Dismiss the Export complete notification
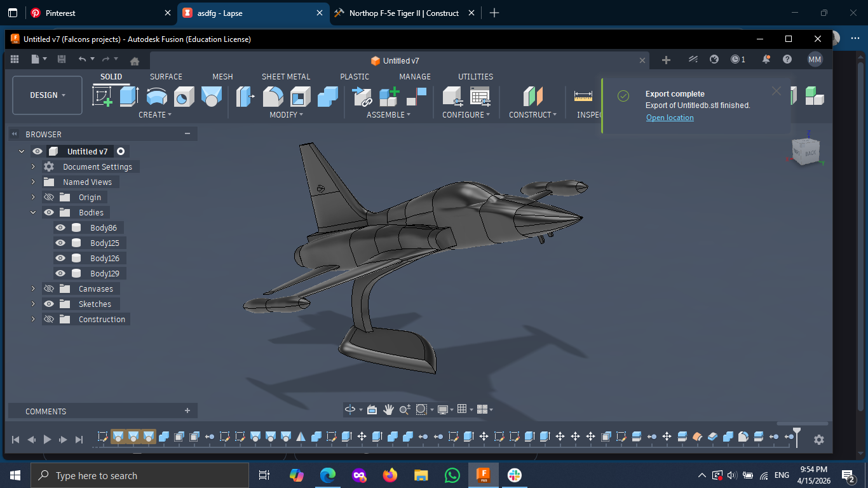Image resolution: width=868 pixels, height=488 pixels. tap(776, 91)
